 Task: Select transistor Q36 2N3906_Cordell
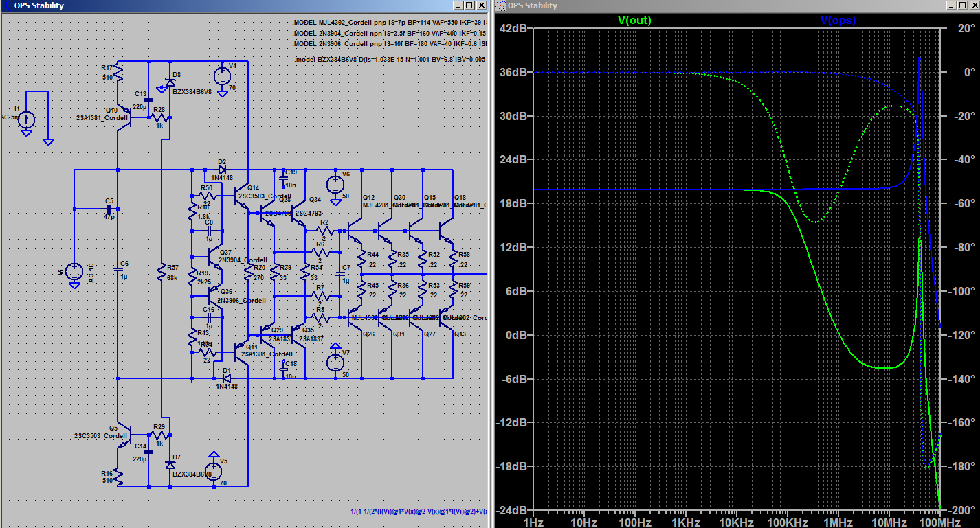[216, 295]
